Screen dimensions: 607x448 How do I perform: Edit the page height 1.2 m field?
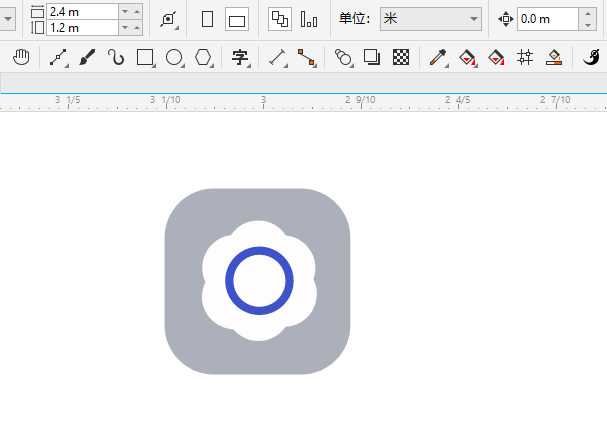tap(82, 27)
